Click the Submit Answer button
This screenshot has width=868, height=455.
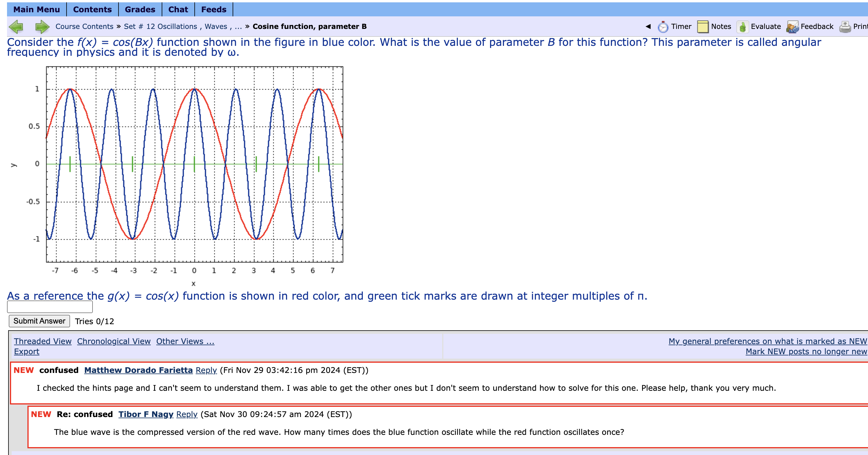(x=39, y=321)
